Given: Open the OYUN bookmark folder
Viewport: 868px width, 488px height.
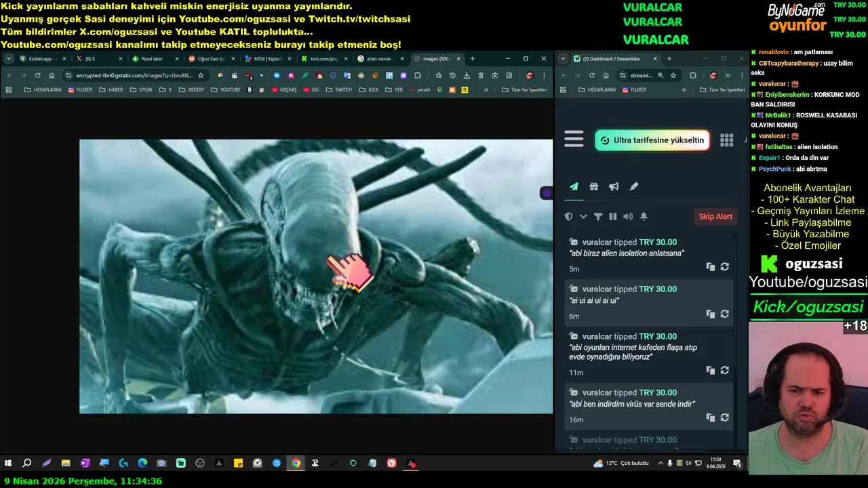Looking at the screenshot, I should [x=141, y=89].
